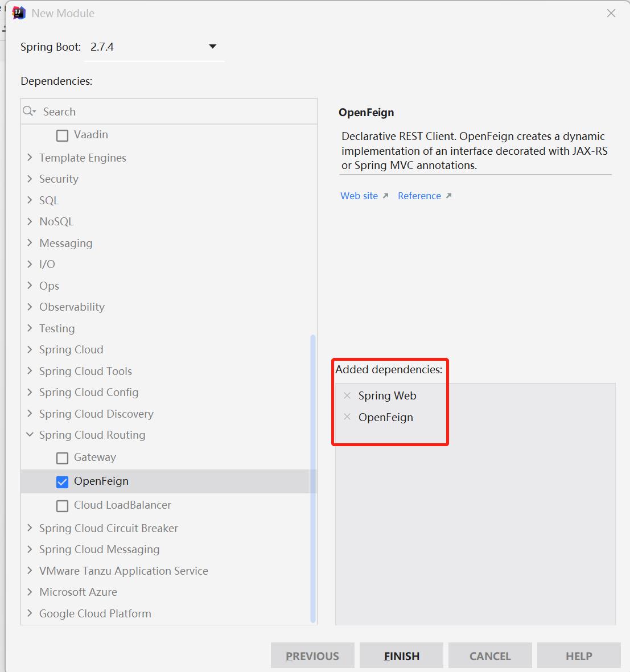Expand the Microsoft Azure category
The image size is (630, 672).
click(x=30, y=592)
